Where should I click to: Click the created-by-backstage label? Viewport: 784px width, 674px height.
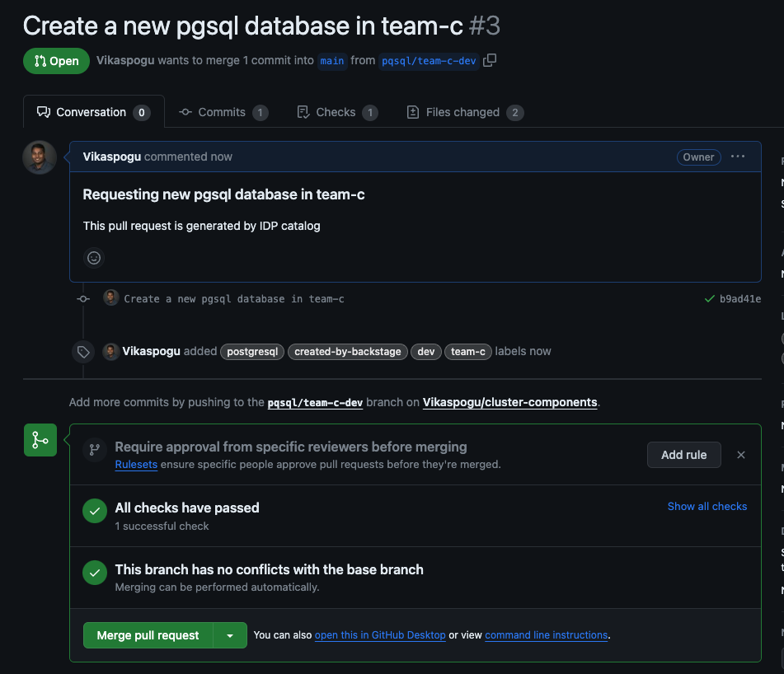pos(348,352)
